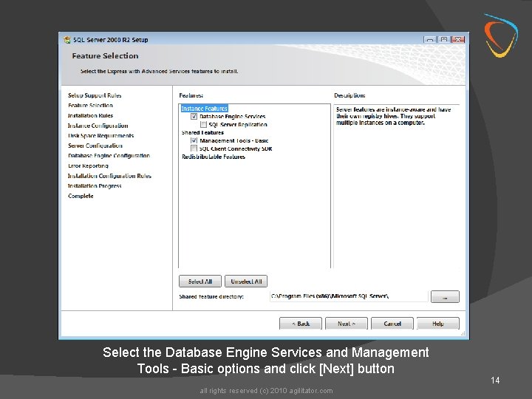This screenshot has height=399, width=532.
Task: Click the SQL Server Replication label
Action: 238,125
